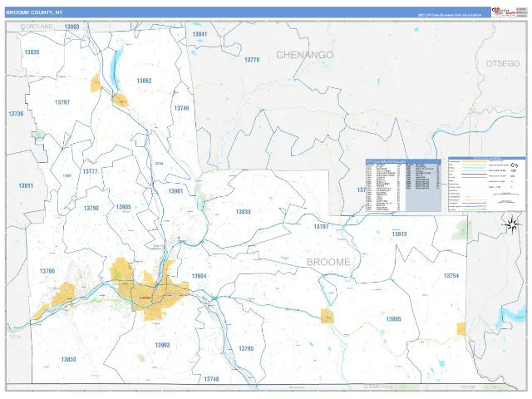This screenshot has height=399, width=532.
Task: Select ZIP code label 13778
Action: coord(252,60)
